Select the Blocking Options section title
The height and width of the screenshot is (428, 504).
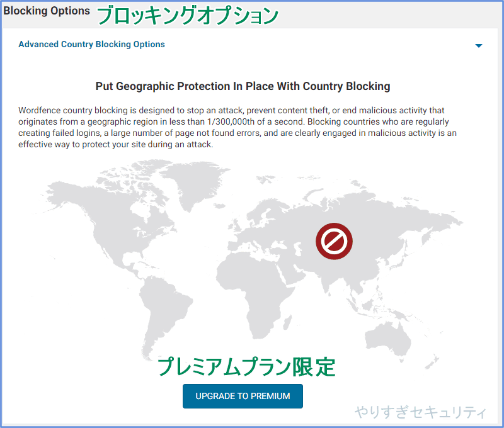[x=47, y=11]
